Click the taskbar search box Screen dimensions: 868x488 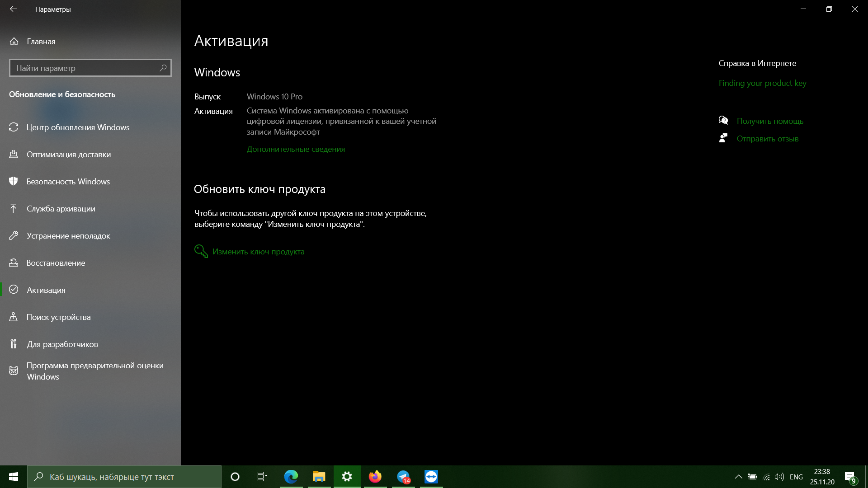coord(124,477)
